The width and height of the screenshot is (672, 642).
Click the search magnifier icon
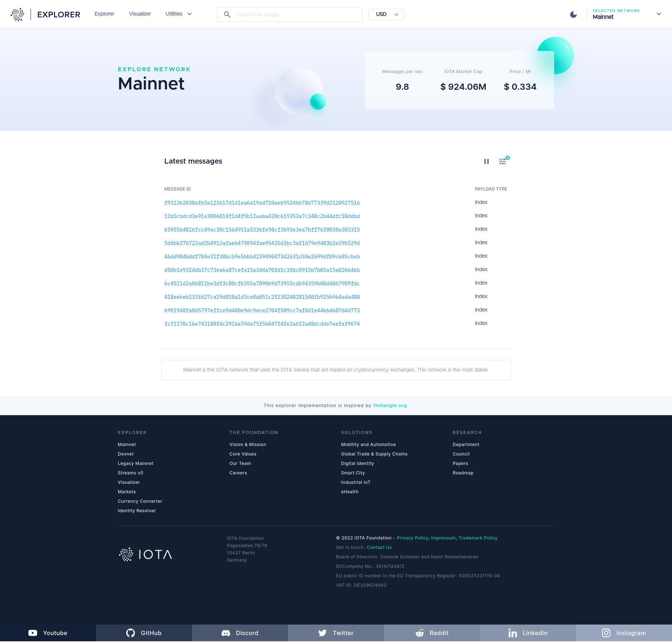(227, 15)
